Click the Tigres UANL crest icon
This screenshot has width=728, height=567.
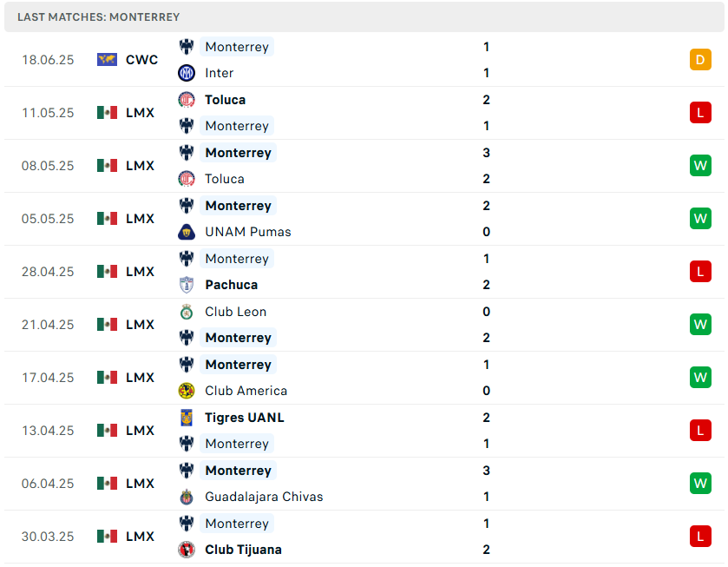(187, 418)
